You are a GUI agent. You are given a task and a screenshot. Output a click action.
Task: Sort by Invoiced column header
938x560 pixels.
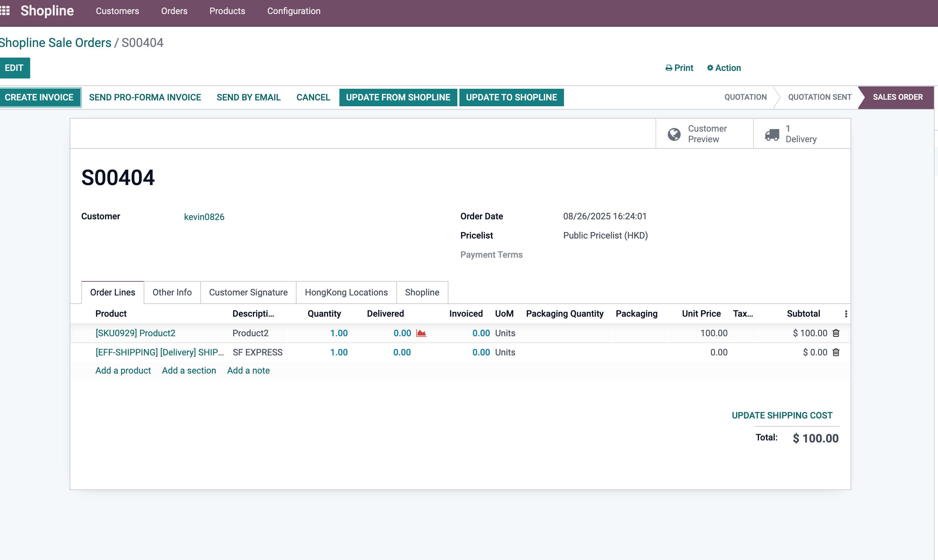point(466,314)
